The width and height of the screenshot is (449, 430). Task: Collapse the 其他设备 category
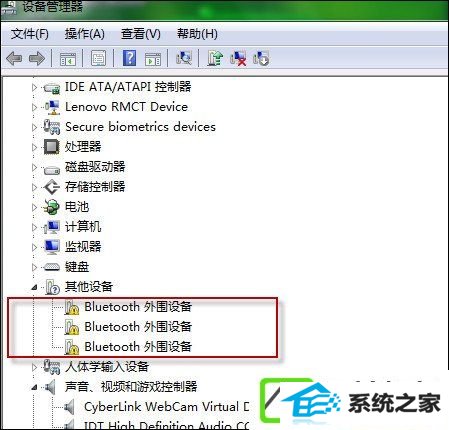coord(34,287)
